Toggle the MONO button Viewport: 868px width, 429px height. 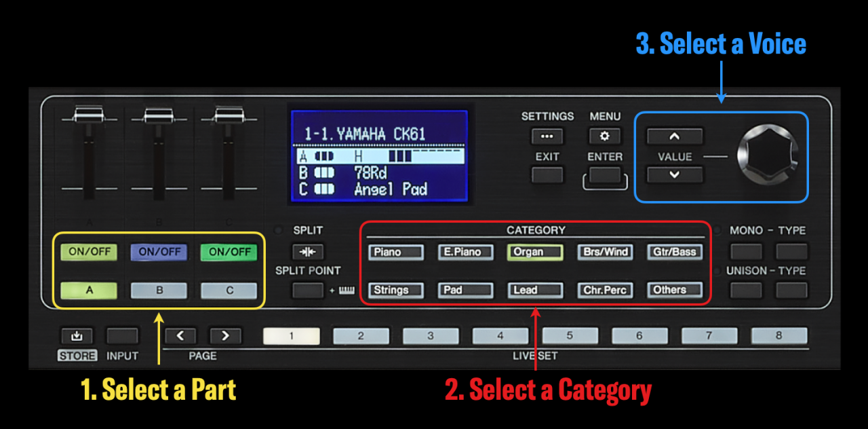click(746, 252)
